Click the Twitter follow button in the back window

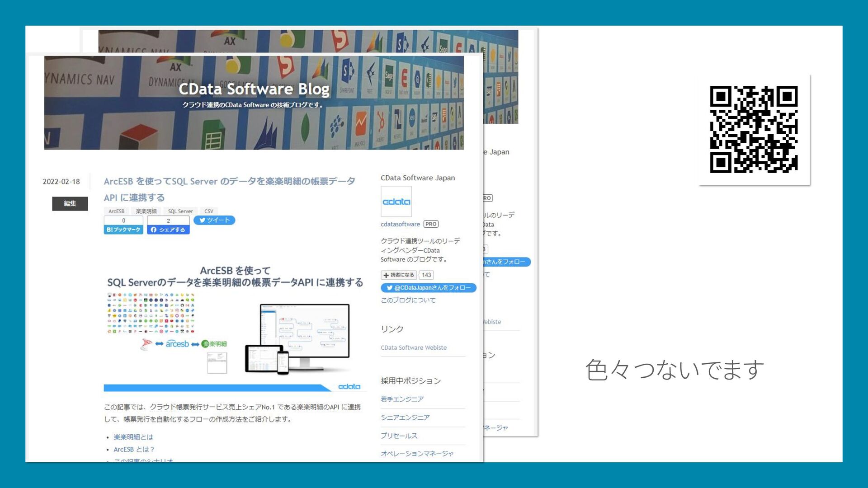point(507,262)
